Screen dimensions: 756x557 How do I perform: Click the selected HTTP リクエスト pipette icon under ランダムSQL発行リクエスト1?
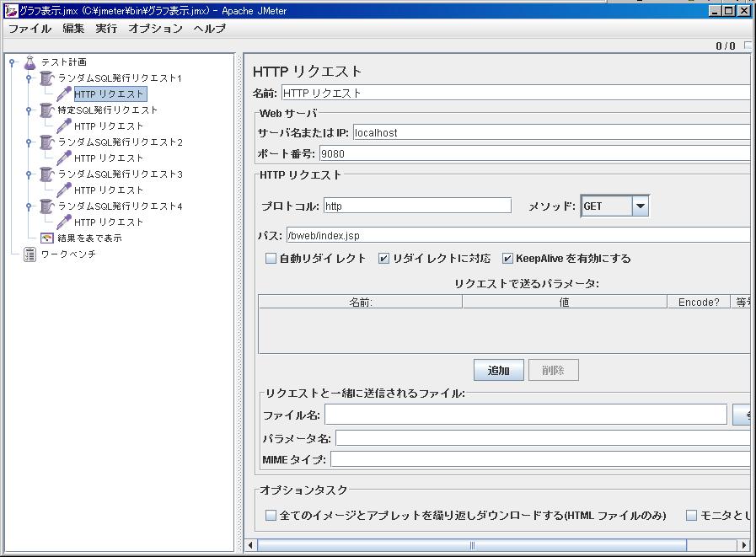click(64, 94)
